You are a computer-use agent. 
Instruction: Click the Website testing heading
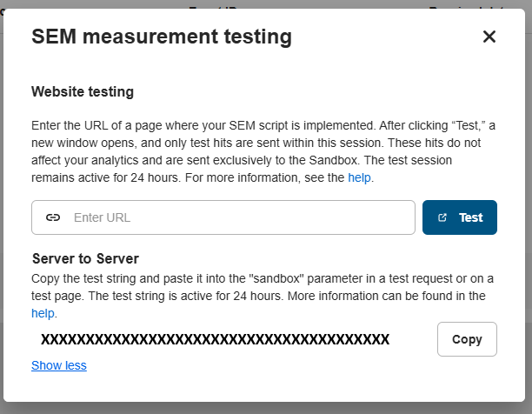tap(83, 91)
